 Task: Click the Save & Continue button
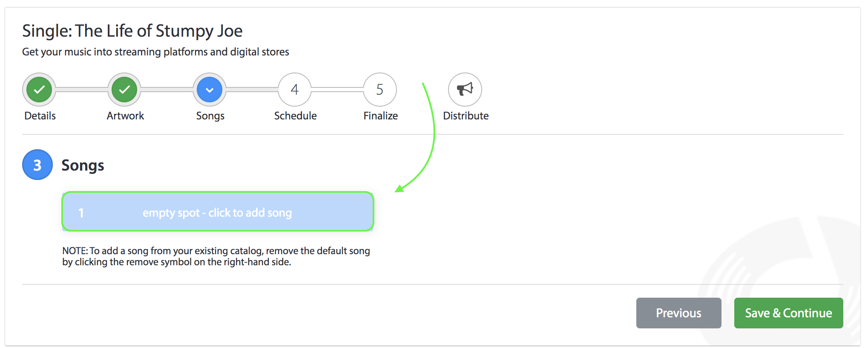(789, 313)
